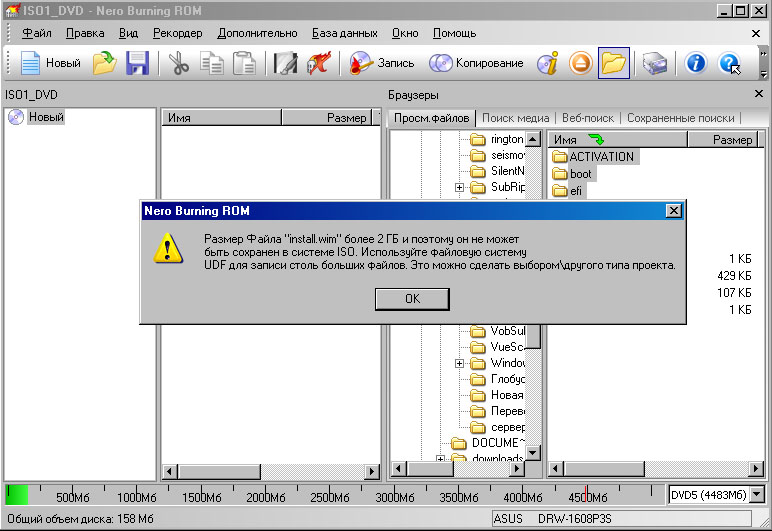Click the blue Info icon in toolbar
The image size is (772, 531).
pos(696,63)
